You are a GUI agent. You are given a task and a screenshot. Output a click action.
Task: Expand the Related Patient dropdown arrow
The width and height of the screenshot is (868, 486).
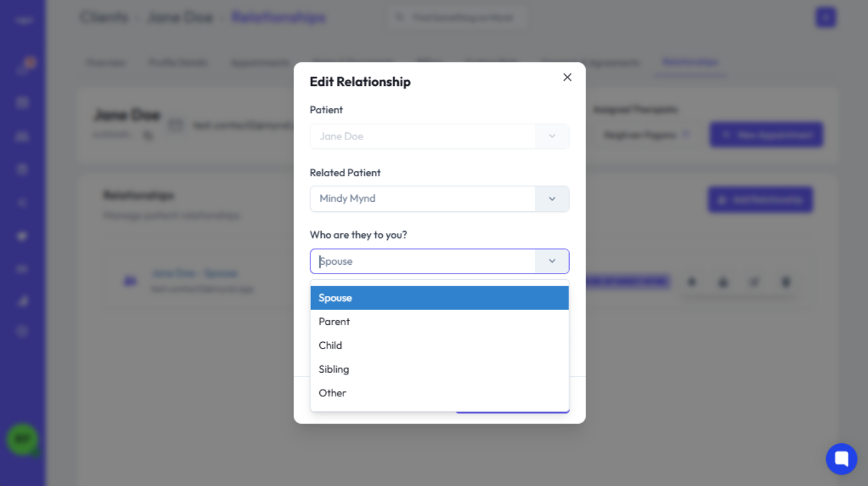(552, 199)
